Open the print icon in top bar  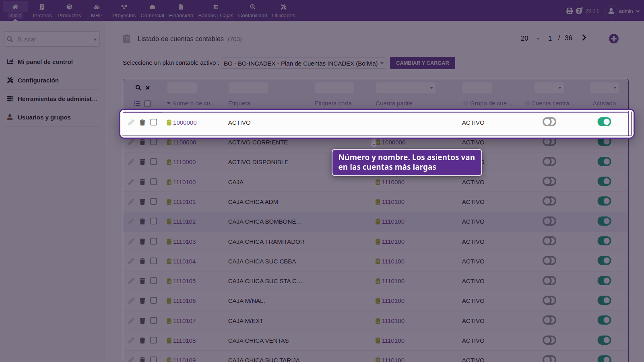tap(570, 11)
